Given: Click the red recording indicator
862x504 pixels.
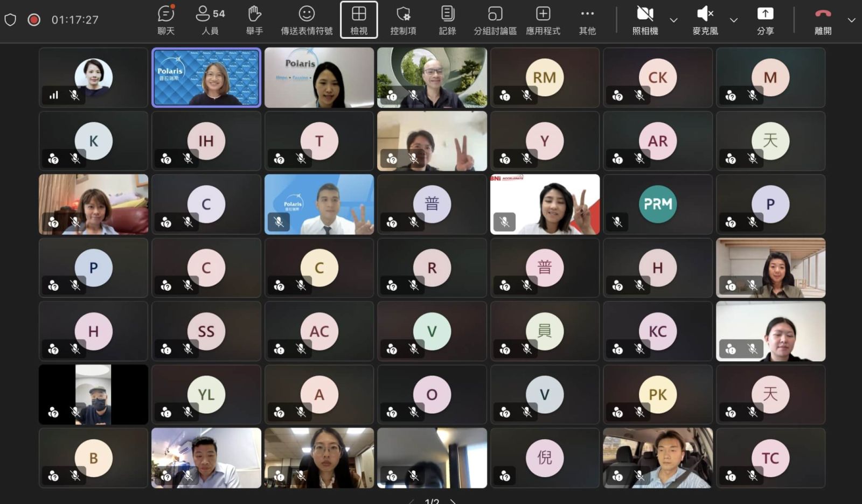Looking at the screenshot, I should click(34, 20).
